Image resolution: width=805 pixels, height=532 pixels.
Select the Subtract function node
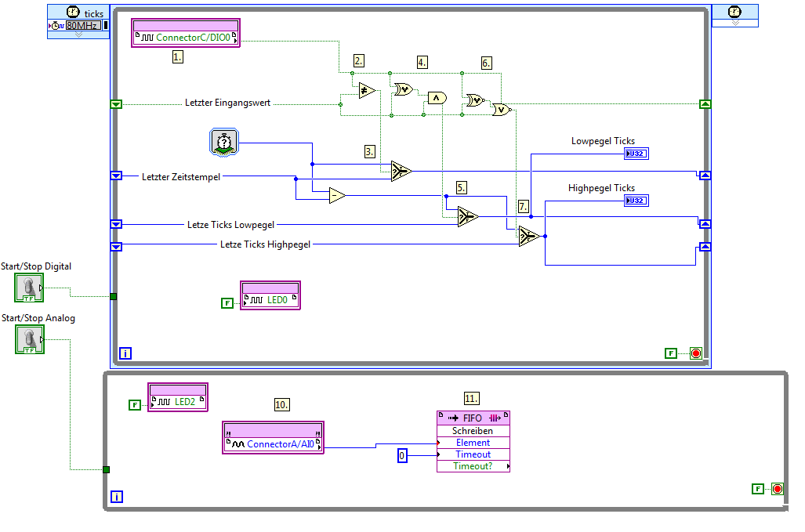click(337, 195)
